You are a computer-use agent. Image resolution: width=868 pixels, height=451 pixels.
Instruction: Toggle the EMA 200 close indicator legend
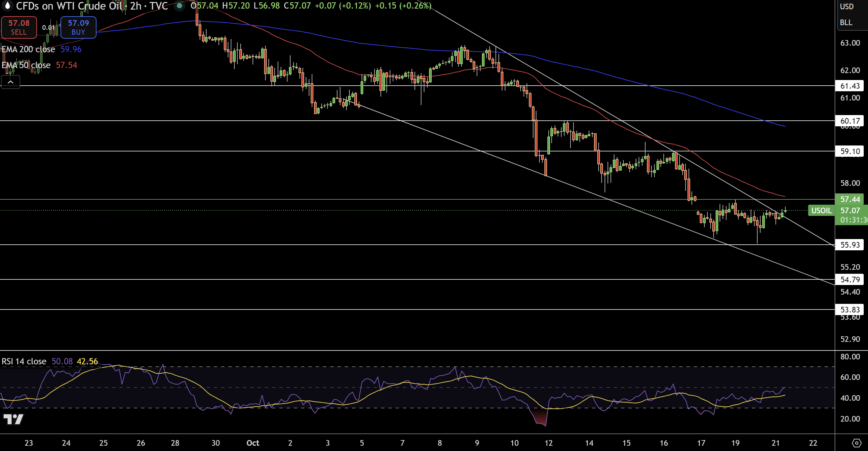coord(28,49)
